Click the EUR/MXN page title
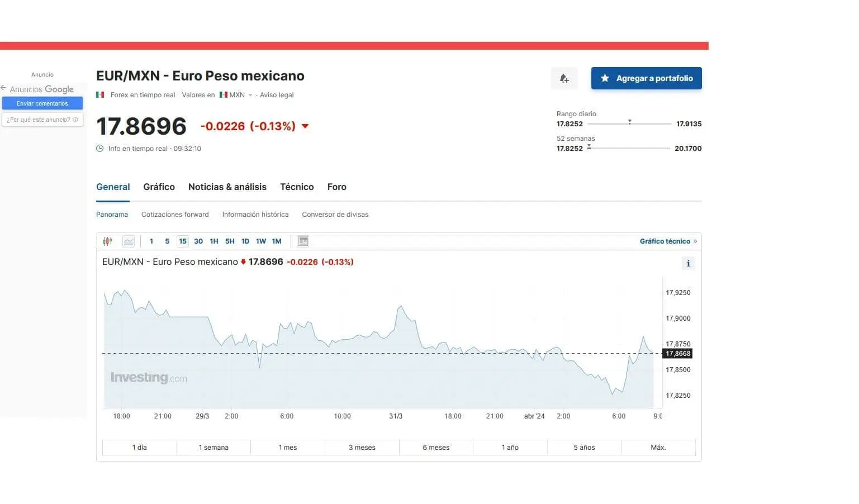Screen dimensions: 859x504 coord(200,76)
